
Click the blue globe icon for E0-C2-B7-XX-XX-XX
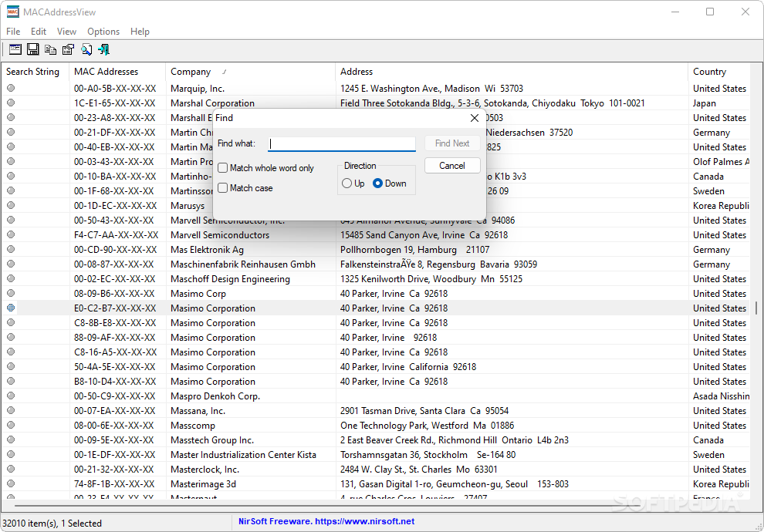pos(11,308)
